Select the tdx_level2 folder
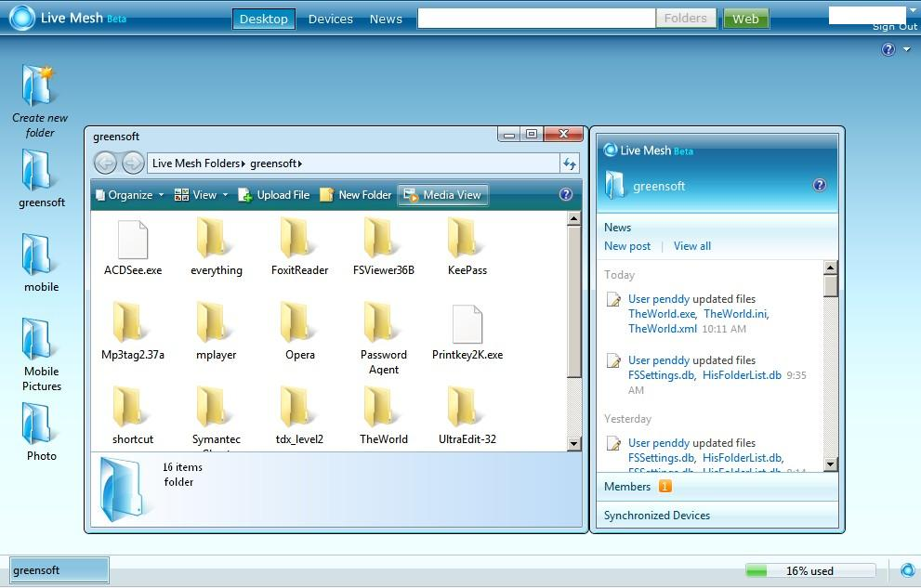 coord(299,417)
